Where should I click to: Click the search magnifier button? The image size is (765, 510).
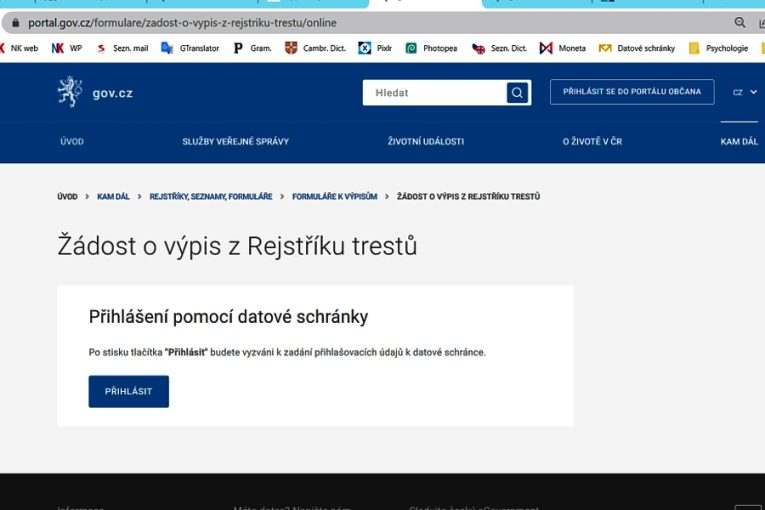pyautogui.click(x=517, y=93)
